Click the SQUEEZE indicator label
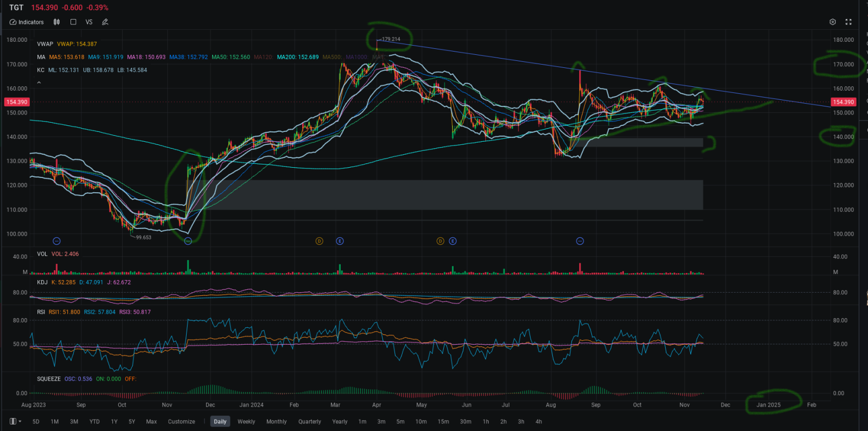Viewport: 868px width, 431px height. tap(49, 379)
